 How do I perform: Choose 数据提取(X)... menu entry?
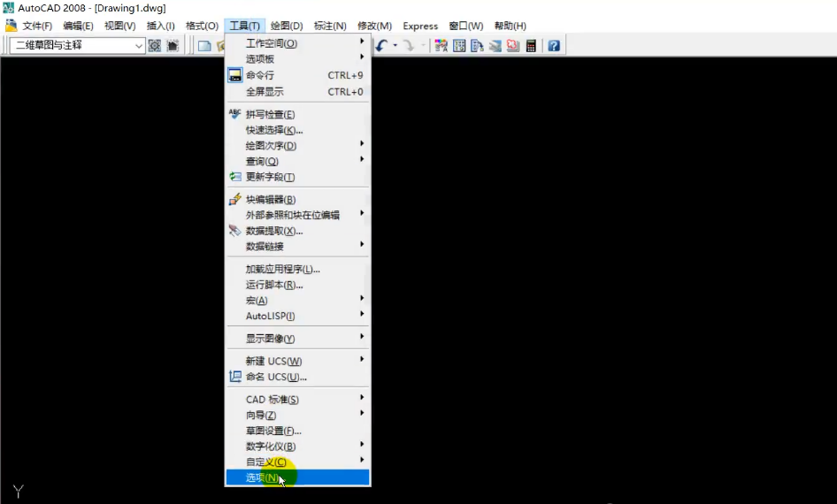(297, 231)
